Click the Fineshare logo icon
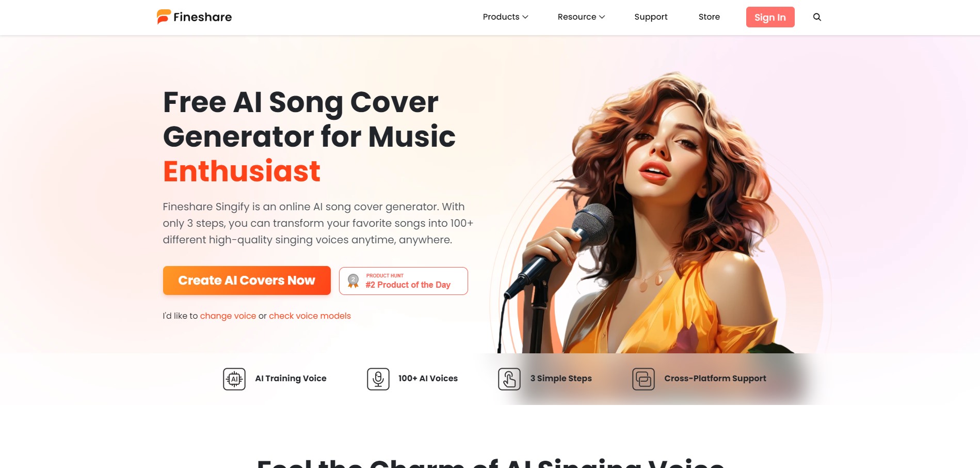This screenshot has height=468, width=980. point(164,17)
